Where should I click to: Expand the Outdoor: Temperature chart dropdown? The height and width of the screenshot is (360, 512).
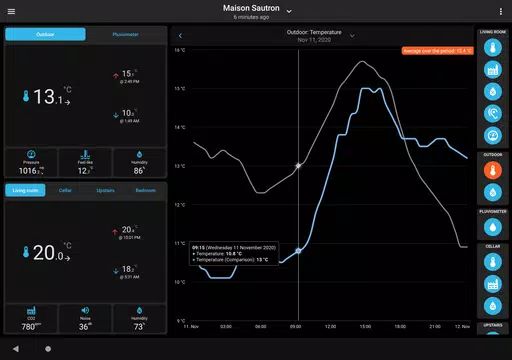352,35
